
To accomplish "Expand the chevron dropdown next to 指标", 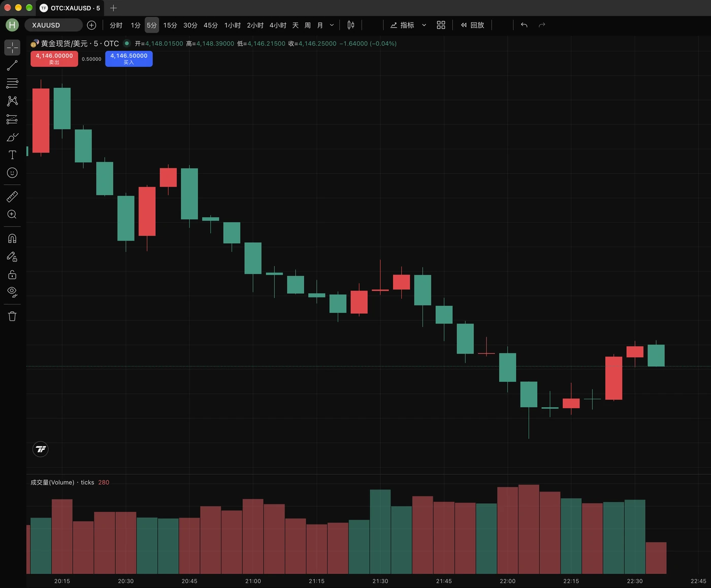I will pos(424,25).
